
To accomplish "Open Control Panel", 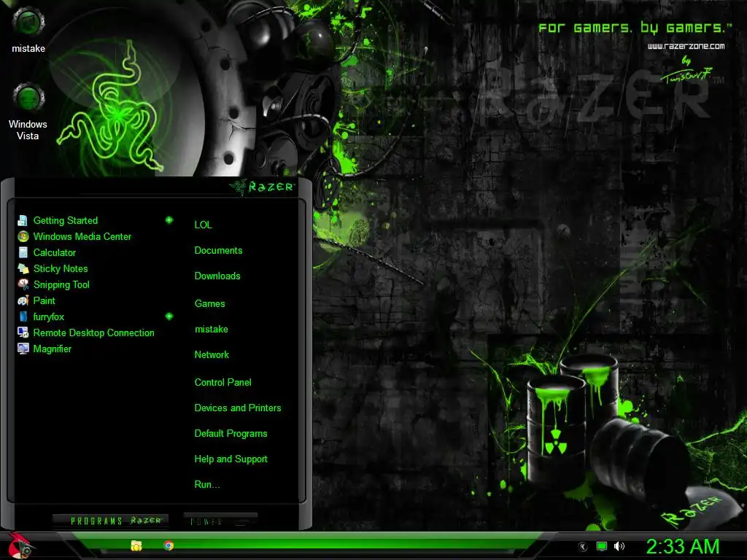I will point(223,382).
